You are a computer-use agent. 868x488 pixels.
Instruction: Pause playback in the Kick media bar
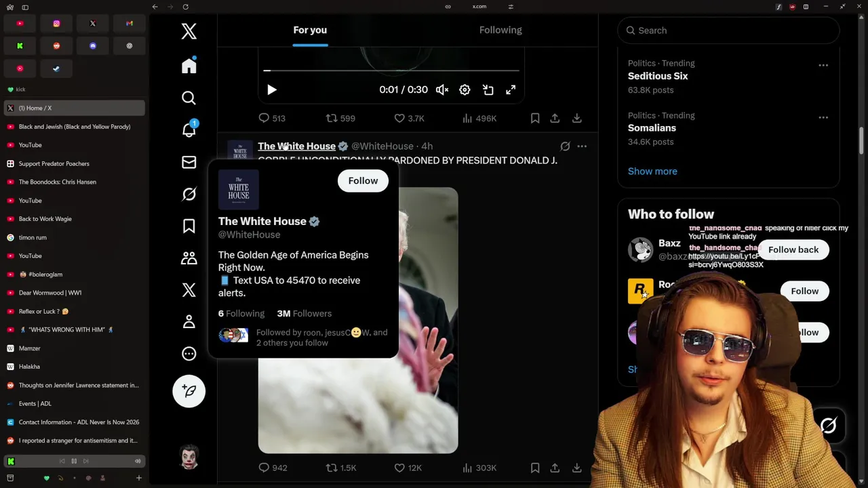coord(74,461)
